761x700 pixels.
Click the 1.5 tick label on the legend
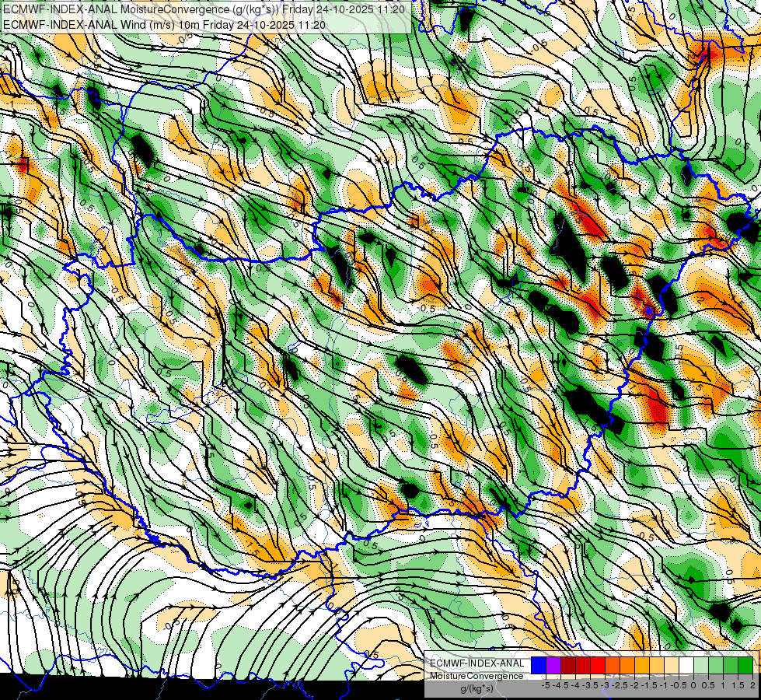click(x=738, y=685)
